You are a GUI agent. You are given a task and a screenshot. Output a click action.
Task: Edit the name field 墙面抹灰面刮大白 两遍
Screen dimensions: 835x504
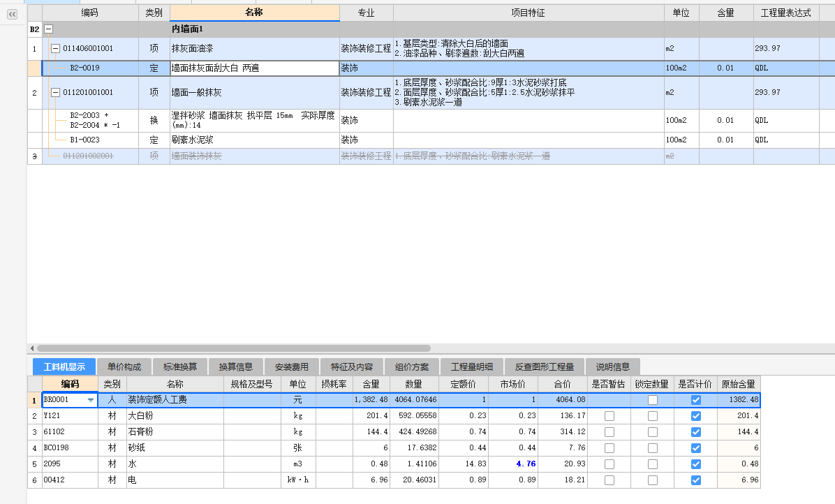[x=255, y=68]
